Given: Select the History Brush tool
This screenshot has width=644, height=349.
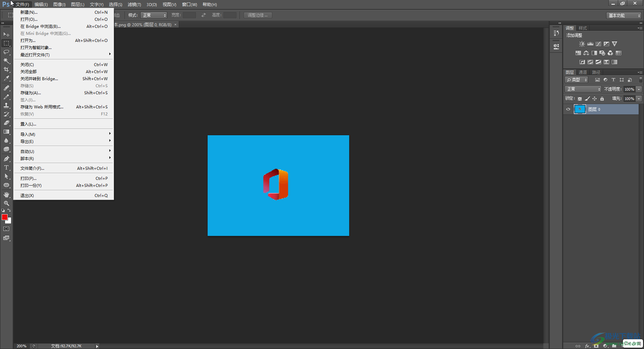Looking at the screenshot, I should point(6,114).
